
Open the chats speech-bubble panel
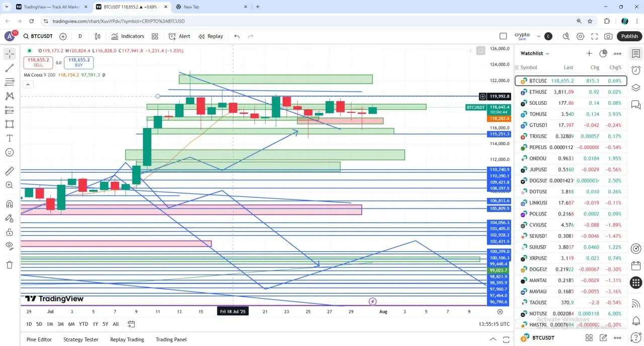[636, 105]
